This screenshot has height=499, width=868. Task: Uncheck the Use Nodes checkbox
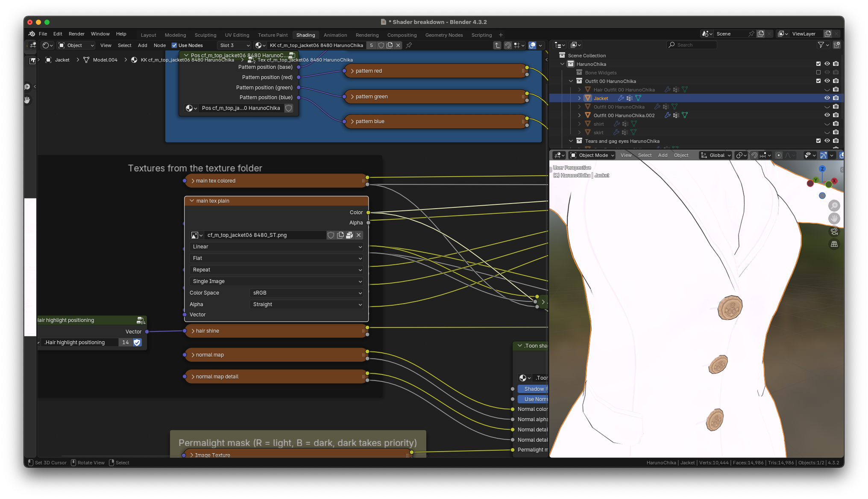174,45
